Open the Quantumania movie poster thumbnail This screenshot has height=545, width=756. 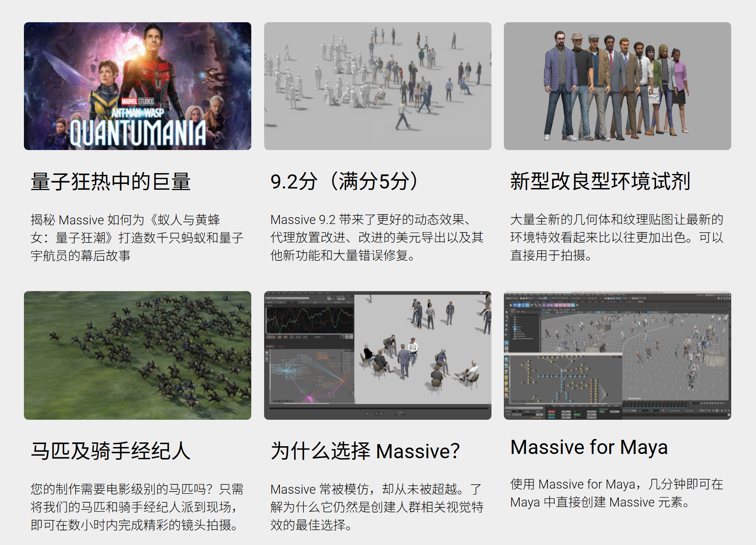pos(138,86)
